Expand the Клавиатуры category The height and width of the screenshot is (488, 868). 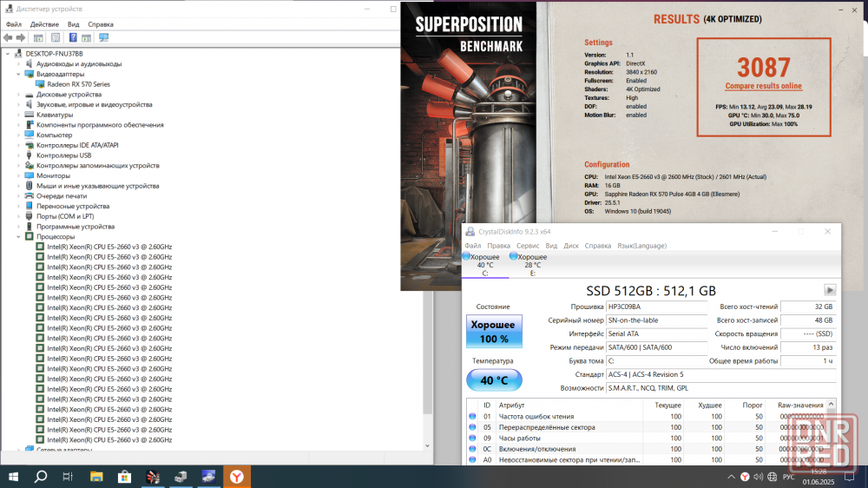pyautogui.click(x=18, y=115)
